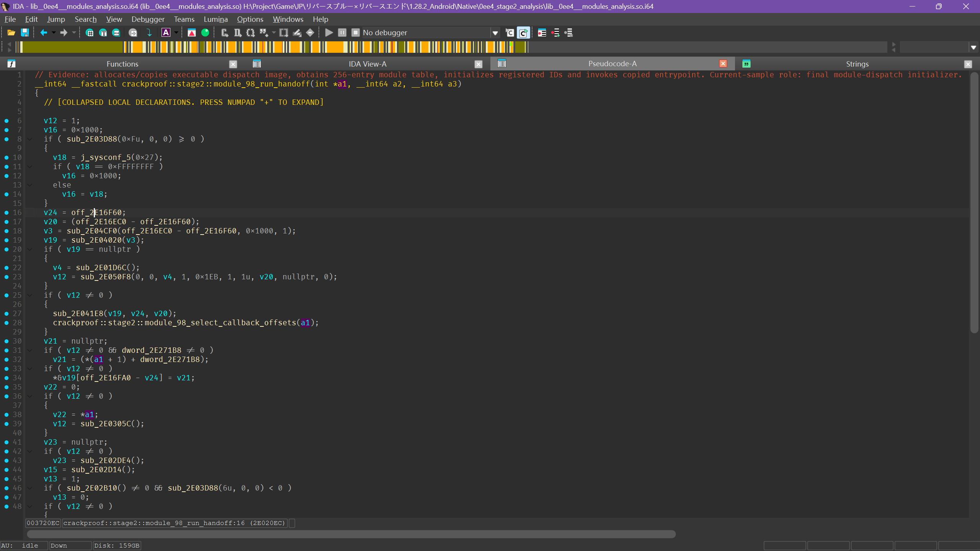The width and height of the screenshot is (980, 551).
Task: Open the Search menu
Action: click(85, 19)
